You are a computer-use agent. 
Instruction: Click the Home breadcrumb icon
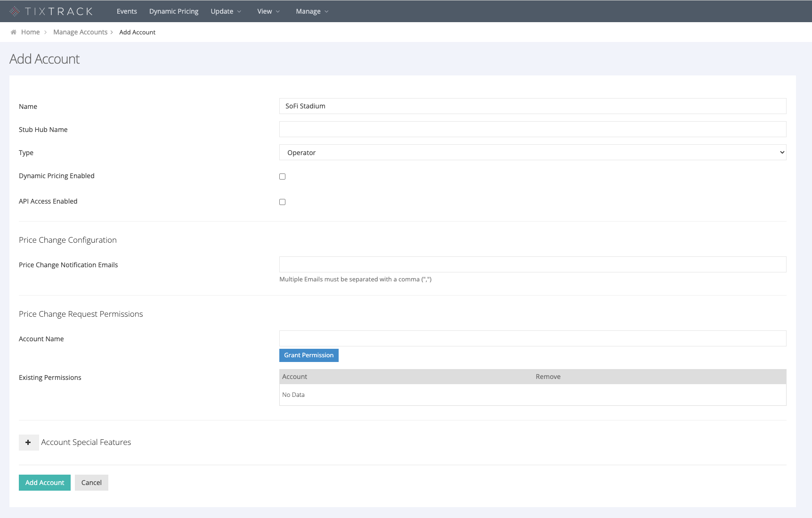[14, 32]
